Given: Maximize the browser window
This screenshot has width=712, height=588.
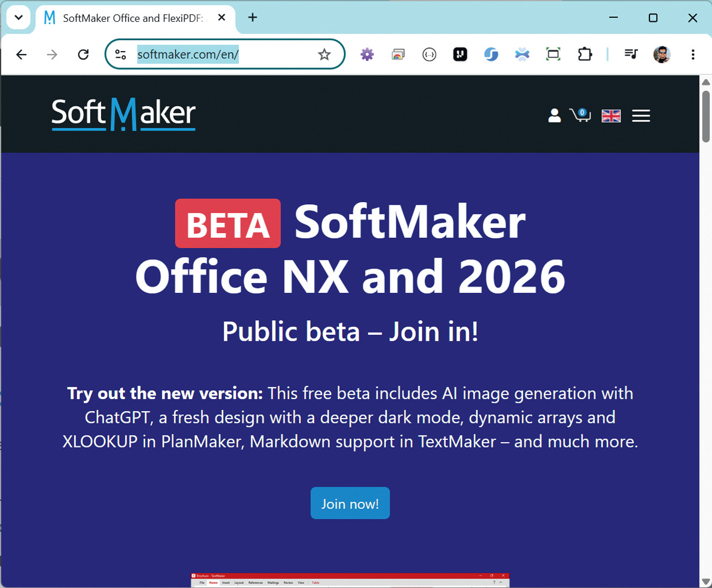Looking at the screenshot, I should tap(653, 17).
